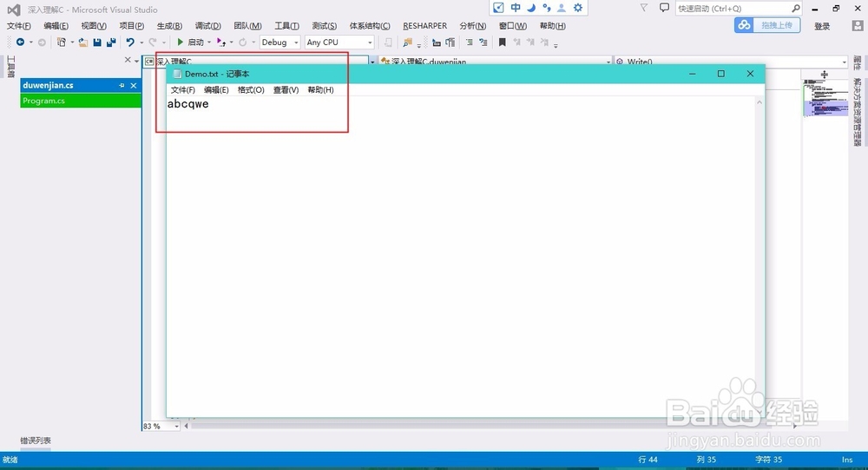Viewport: 868px width, 470px height.
Task: Click the IME Chinese 中 mode icon
Action: point(516,8)
